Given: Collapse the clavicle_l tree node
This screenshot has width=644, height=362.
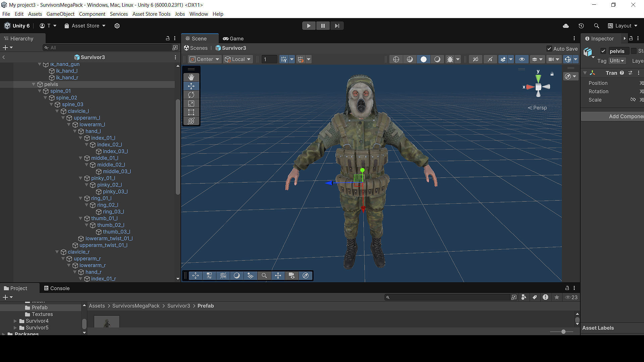Looking at the screenshot, I should click(x=57, y=111).
